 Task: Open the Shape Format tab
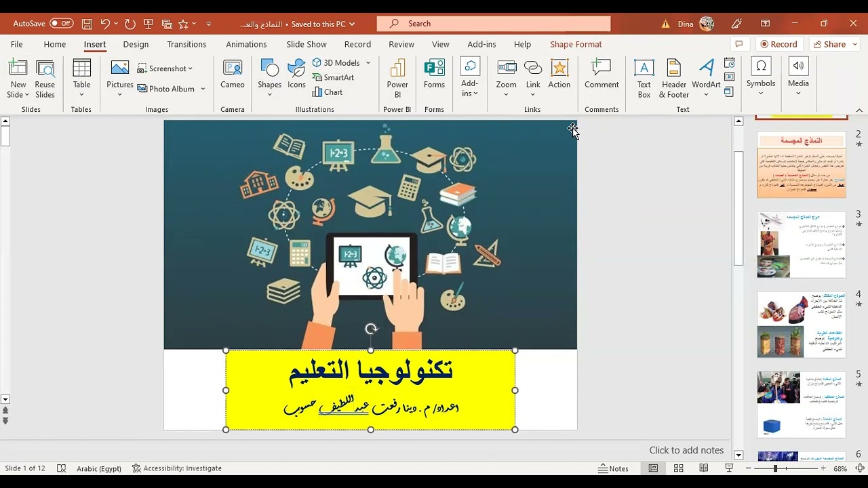tap(576, 44)
